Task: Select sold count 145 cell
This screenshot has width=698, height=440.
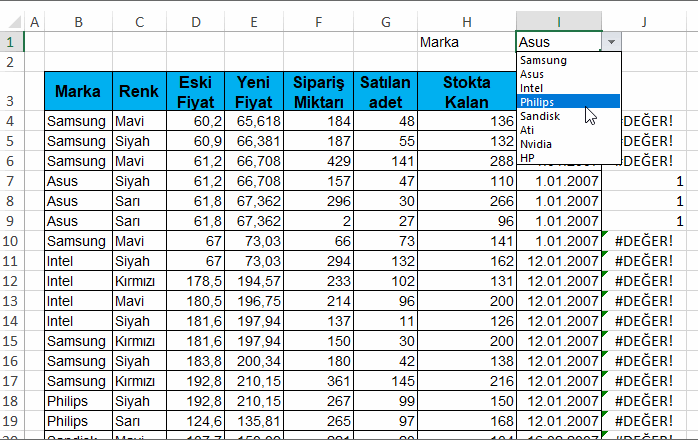Action: pos(386,381)
